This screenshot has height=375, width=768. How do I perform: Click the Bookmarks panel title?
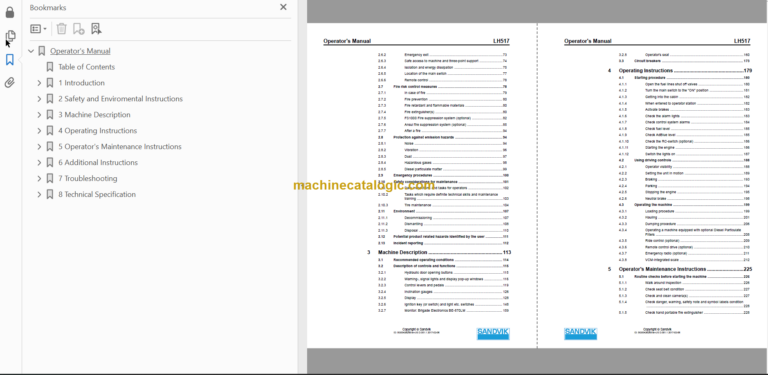pos(48,8)
